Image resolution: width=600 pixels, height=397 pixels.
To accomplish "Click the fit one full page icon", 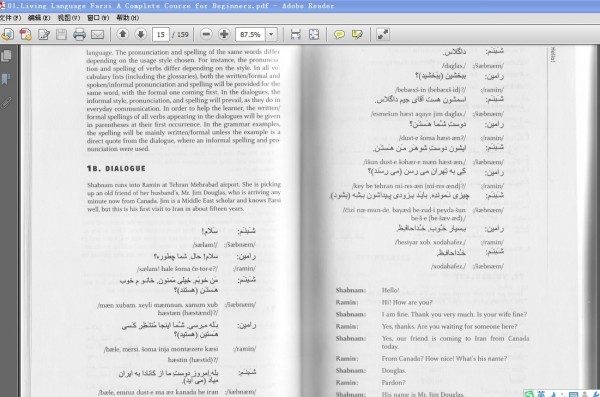I will pos(314,34).
